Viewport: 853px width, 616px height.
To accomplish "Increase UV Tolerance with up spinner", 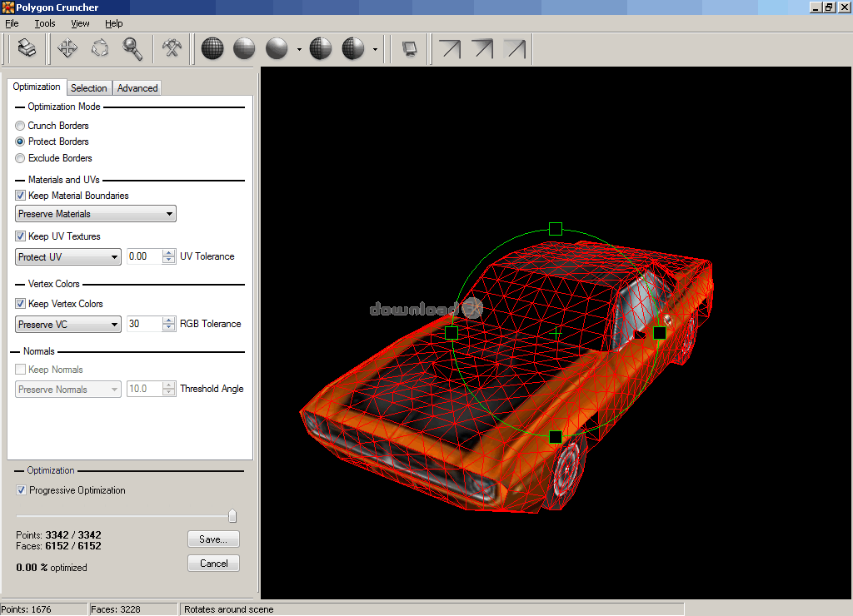I will coord(169,253).
